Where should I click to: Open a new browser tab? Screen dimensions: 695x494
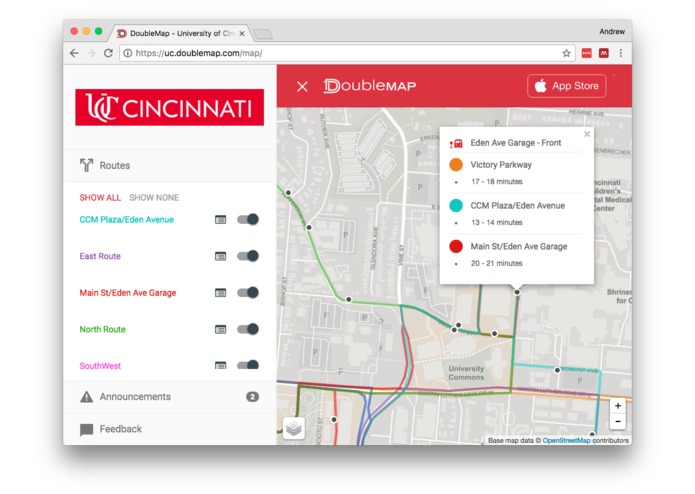(263, 34)
